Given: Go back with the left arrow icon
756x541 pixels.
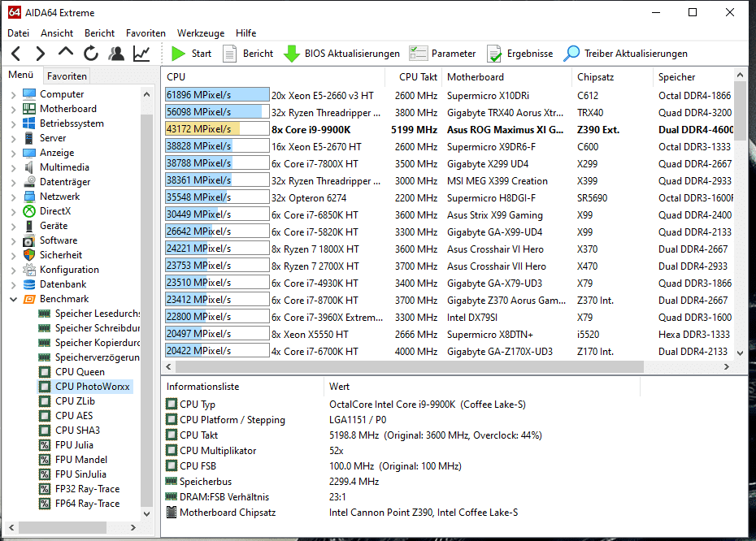Looking at the screenshot, I should [x=16, y=54].
